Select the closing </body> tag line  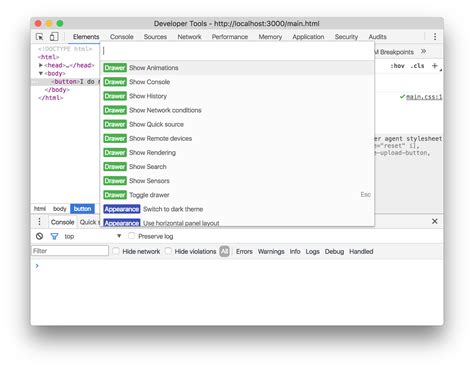[57, 90]
